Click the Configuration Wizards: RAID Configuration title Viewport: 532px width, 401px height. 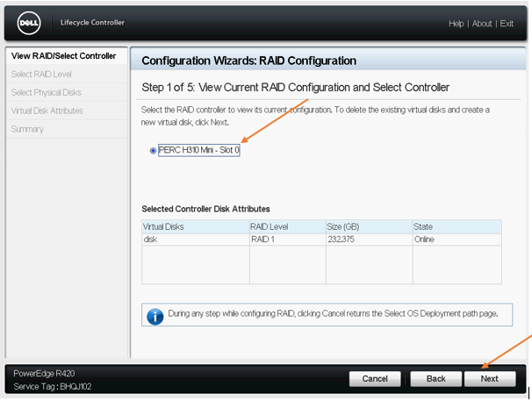click(249, 61)
